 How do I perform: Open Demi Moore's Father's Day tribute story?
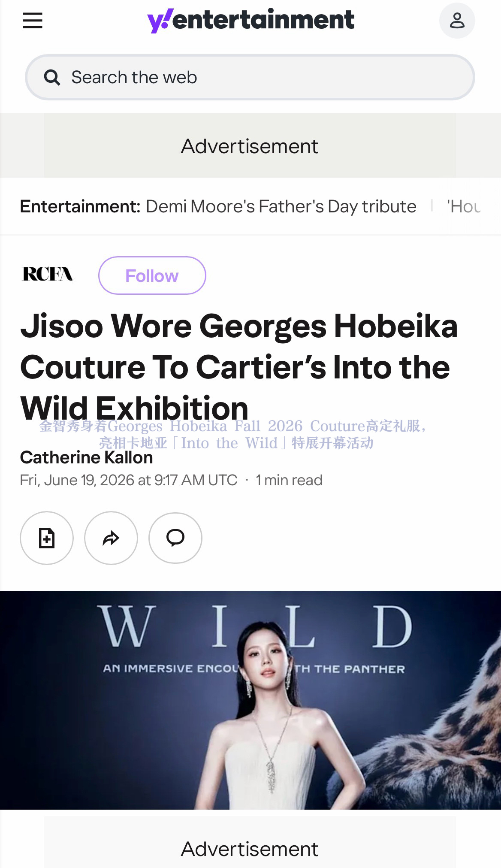click(x=281, y=206)
